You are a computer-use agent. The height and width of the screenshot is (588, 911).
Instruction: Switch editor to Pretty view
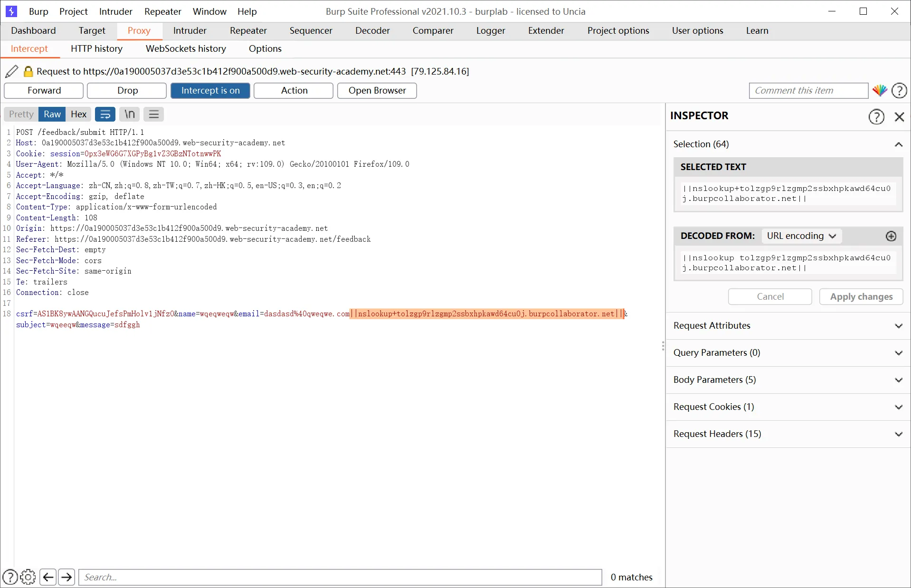click(x=21, y=114)
